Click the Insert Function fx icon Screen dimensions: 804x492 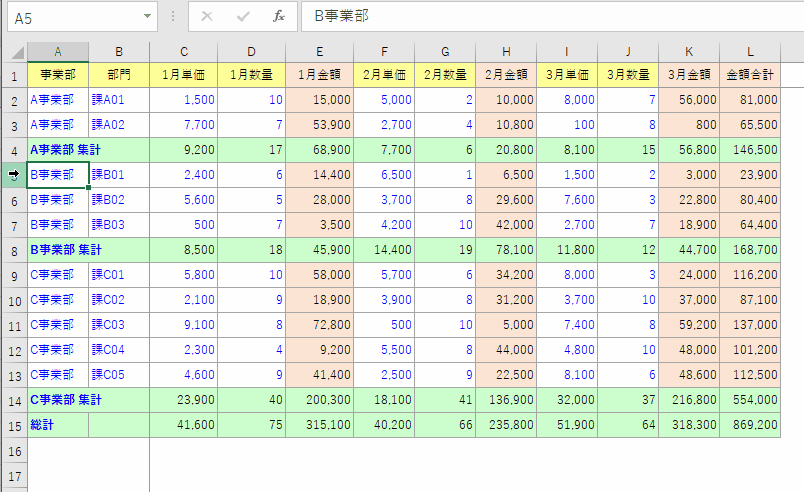pyautogui.click(x=278, y=16)
